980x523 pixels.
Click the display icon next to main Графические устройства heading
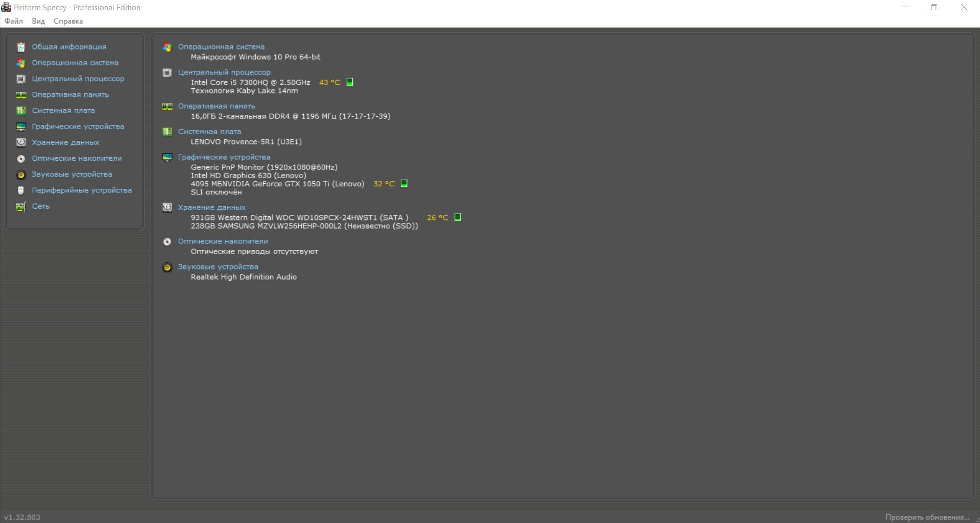pos(167,157)
